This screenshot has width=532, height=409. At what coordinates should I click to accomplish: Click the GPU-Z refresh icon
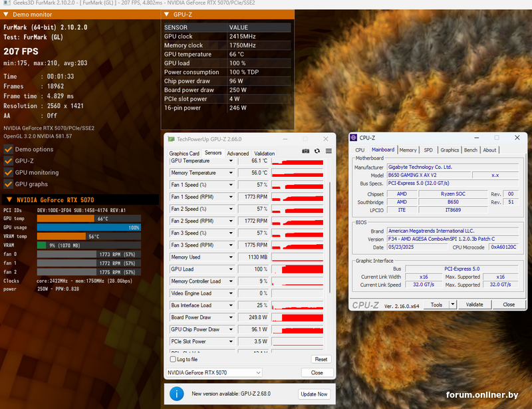pos(317,151)
